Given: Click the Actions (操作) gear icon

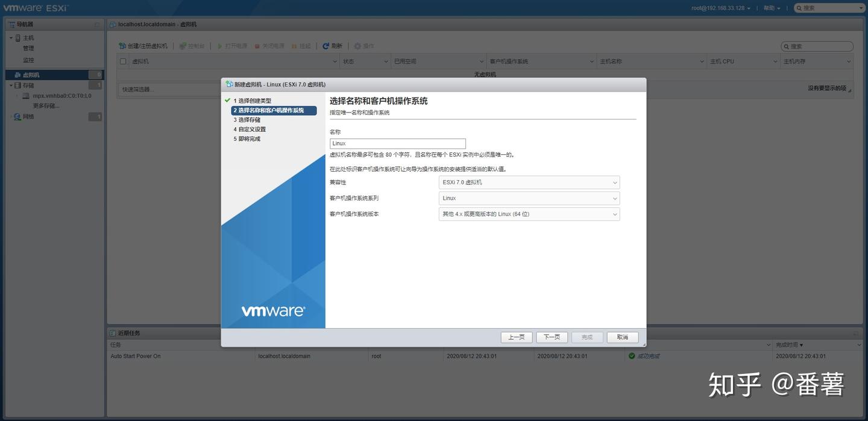Looking at the screenshot, I should coord(356,46).
